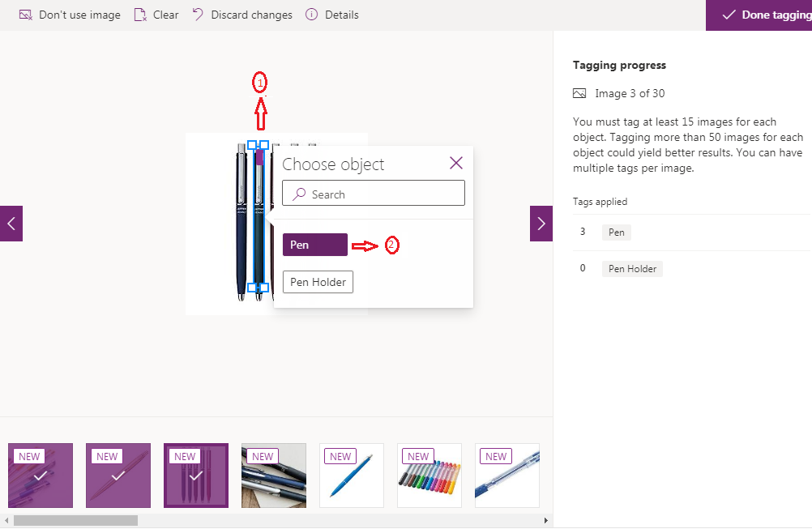Click the thumbnail strip scrollbar handle
This screenshot has height=529, width=812.
coord(75,520)
